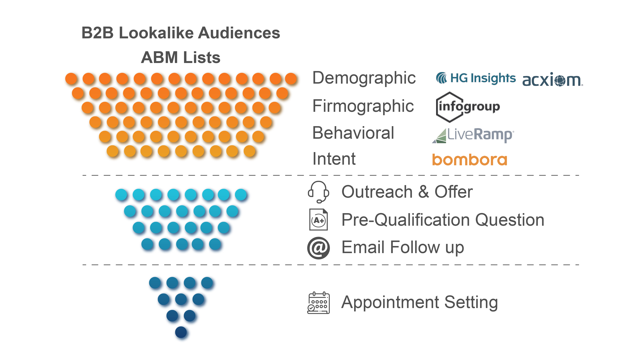
Task: Click the Behavioral label
Action: coord(353,133)
